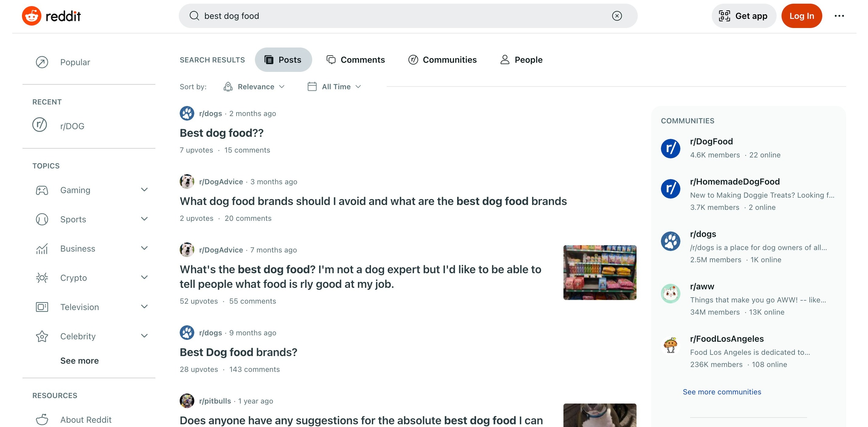Click the Reddit logo to go home

(x=51, y=16)
